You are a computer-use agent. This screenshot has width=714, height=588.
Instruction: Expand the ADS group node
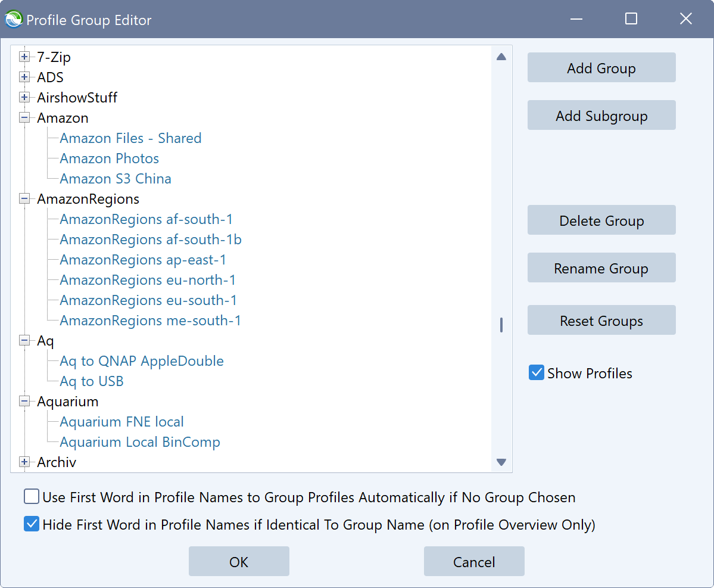pyautogui.click(x=24, y=77)
